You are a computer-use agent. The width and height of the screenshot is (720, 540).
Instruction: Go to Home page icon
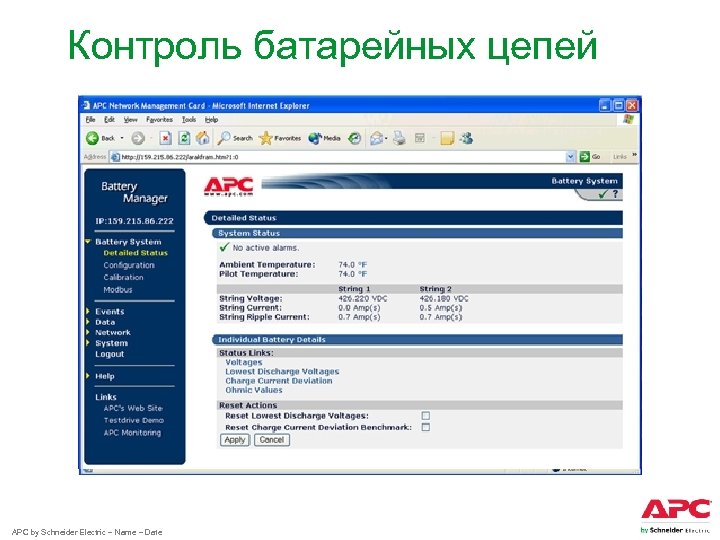202,138
